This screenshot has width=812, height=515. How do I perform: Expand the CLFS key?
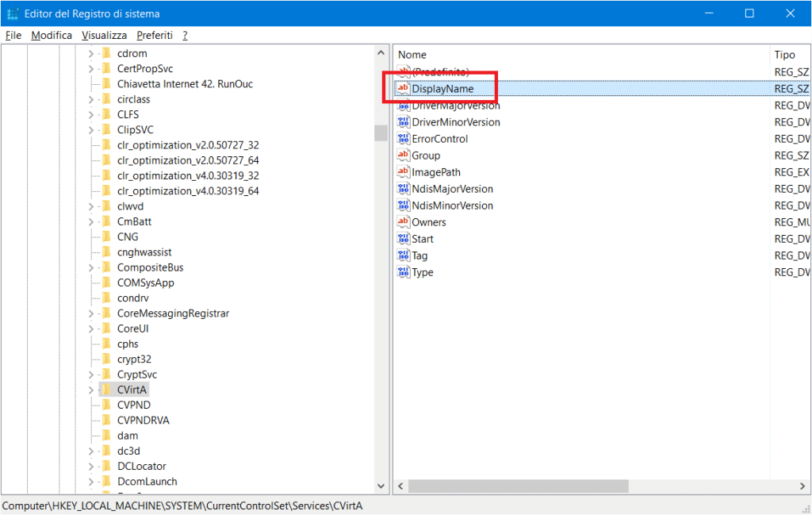tap(91, 114)
